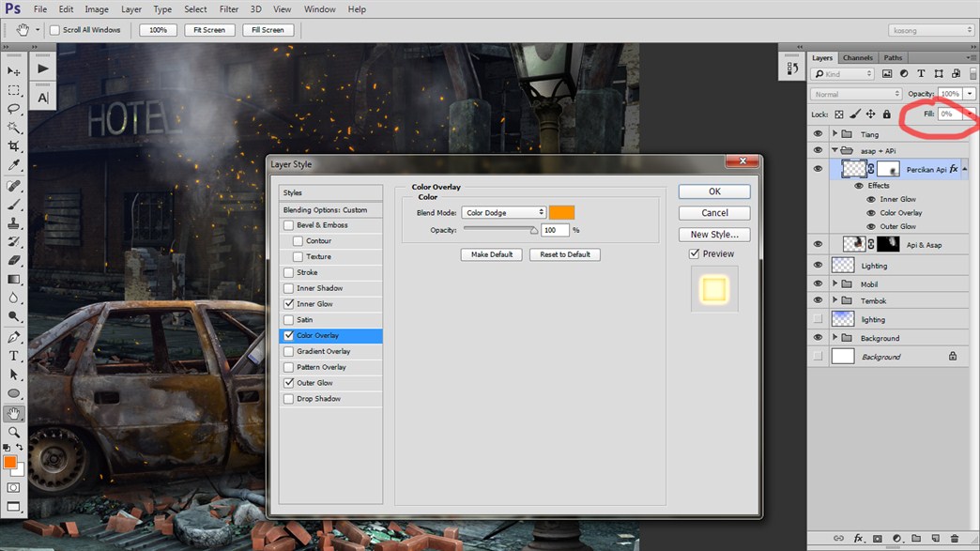Select the Spot Healing Brush tool
980x551 pixels.
(x=14, y=186)
